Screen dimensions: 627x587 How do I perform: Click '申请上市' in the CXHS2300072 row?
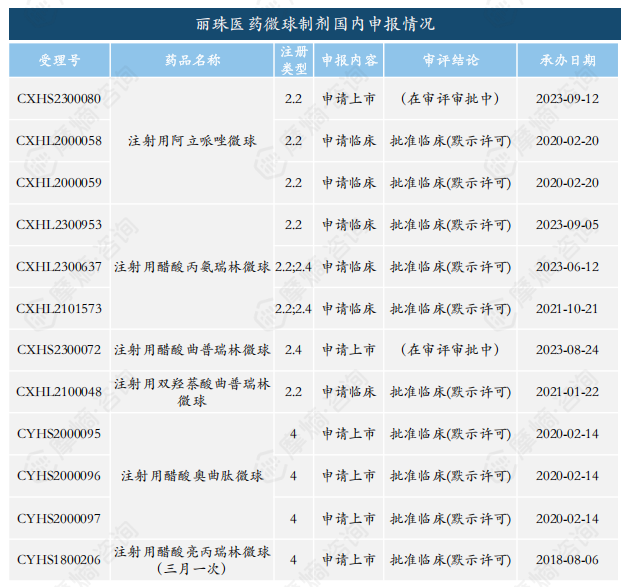pos(349,350)
